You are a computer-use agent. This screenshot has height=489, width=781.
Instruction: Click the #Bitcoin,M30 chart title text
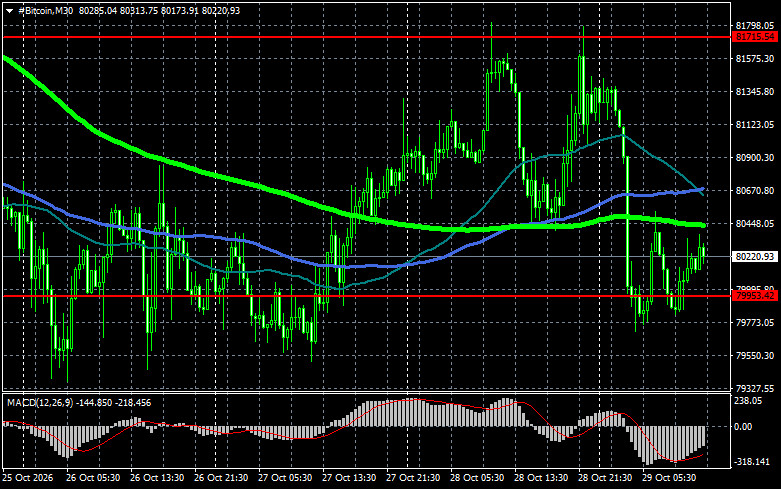click(x=45, y=10)
